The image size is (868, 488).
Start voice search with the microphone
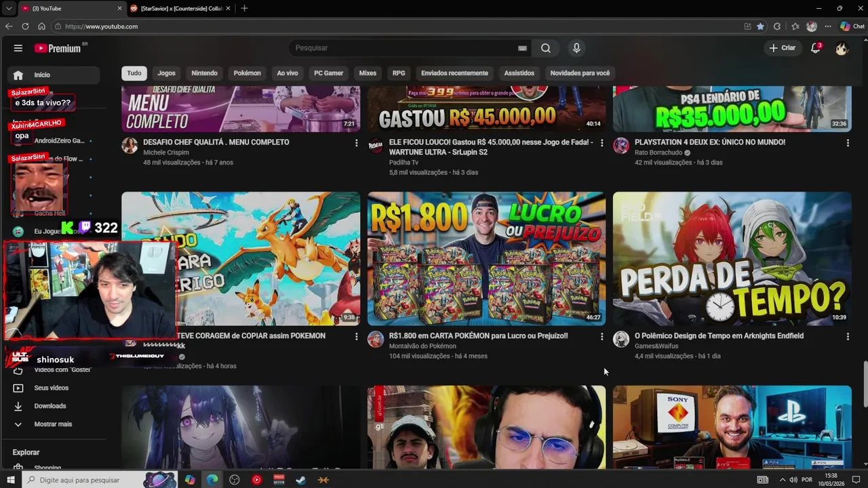point(576,48)
